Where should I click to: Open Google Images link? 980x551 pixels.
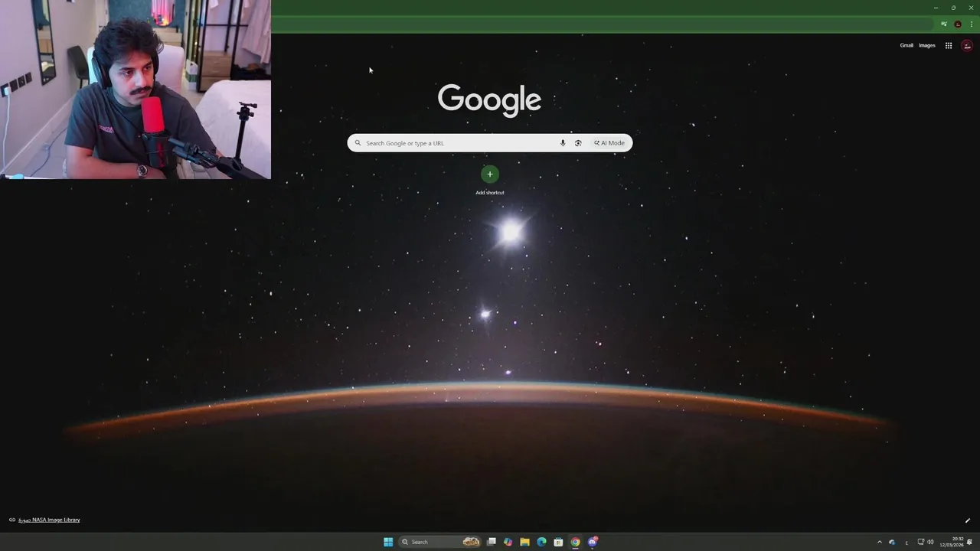click(927, 45)
